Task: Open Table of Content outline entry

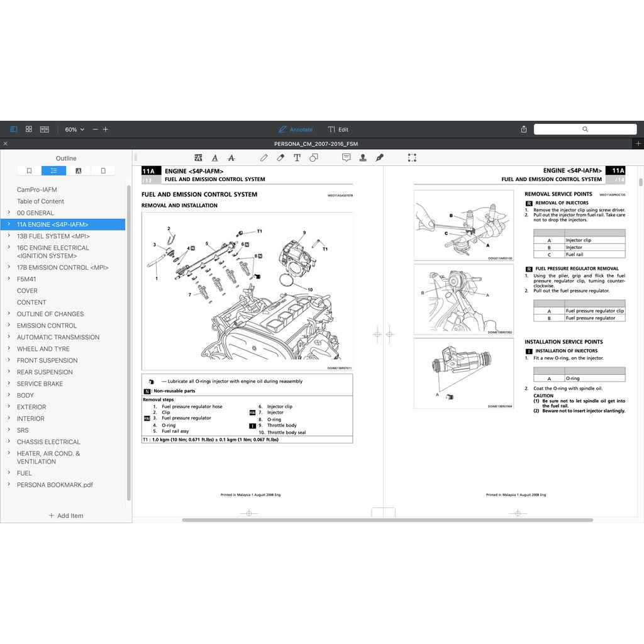Action: (x=40, y=201)
